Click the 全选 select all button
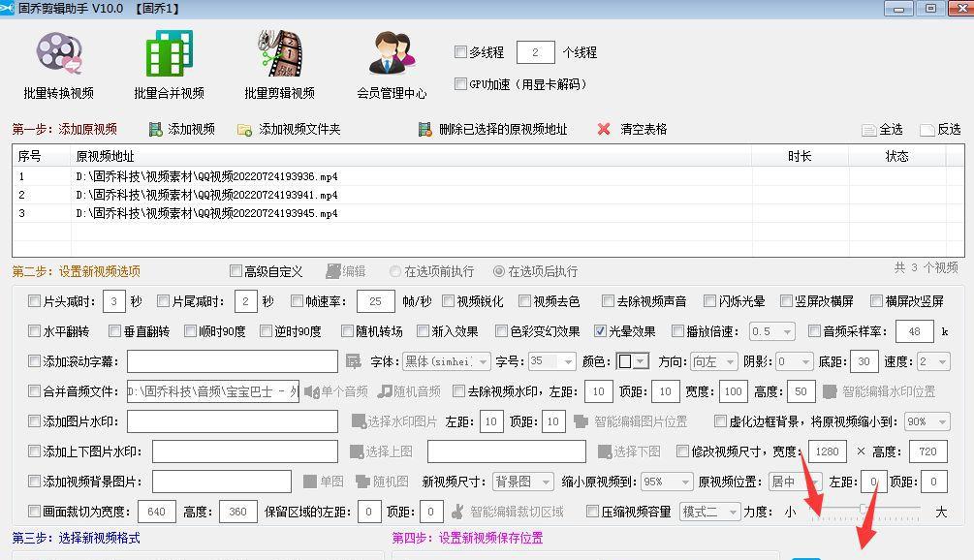This screenshot has height=560, width=974. pos(881,130)
